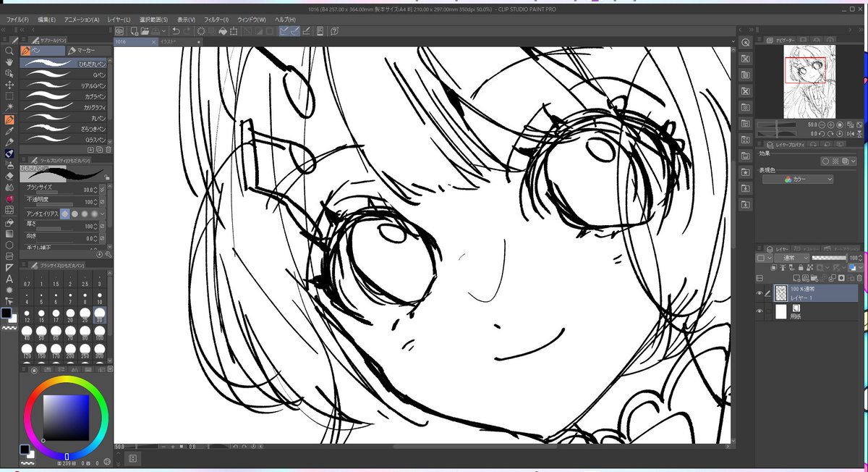868x472 pixels.
Task: Pick brush size 50 preset
Action: pyautogui.click(x=41, y=332)
